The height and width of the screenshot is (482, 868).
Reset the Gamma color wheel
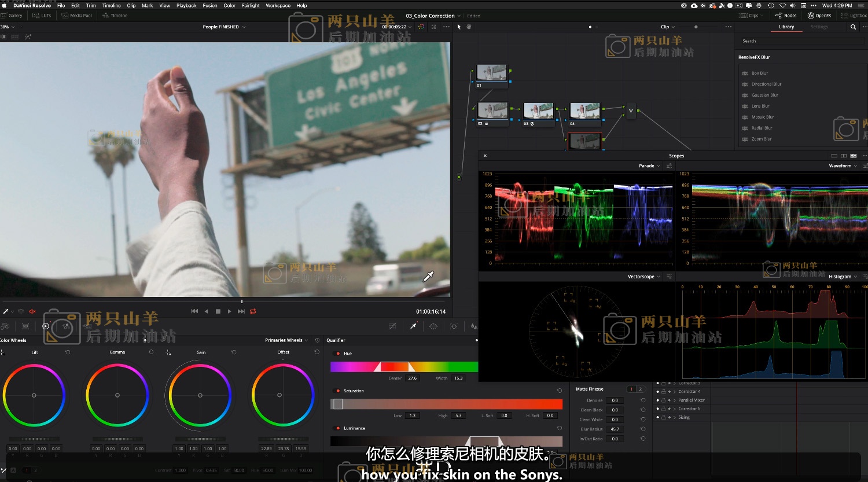click(x=151, y=352)
